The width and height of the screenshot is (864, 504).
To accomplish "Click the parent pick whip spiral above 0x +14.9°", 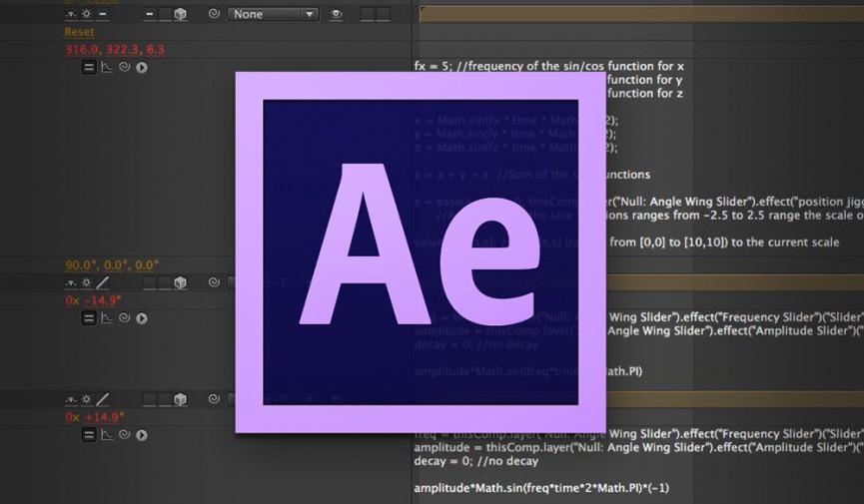I will pyautogui.click(x=214, y=399).
